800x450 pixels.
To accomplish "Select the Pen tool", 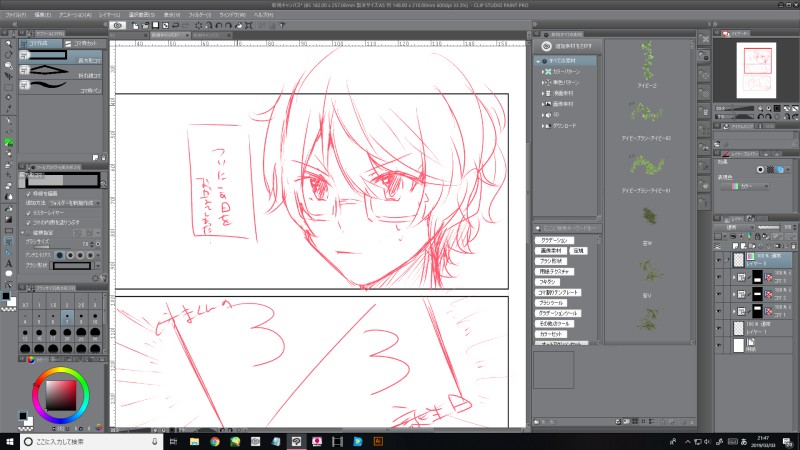I will click(x=8, y=121).
